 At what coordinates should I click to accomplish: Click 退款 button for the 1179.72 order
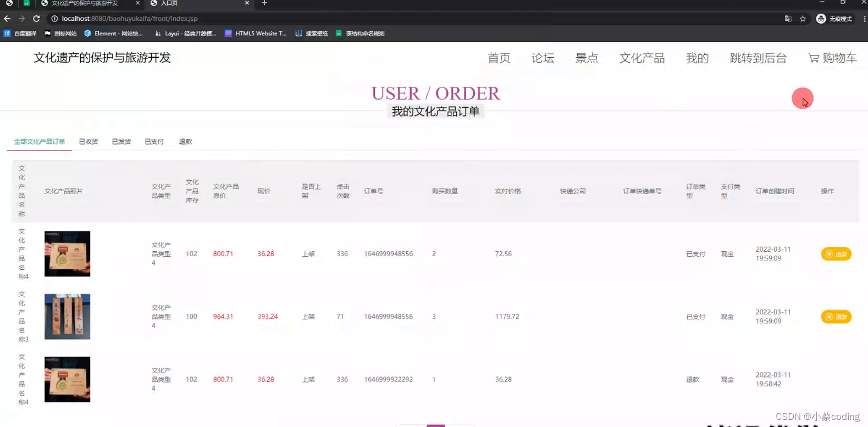[836, 317]
